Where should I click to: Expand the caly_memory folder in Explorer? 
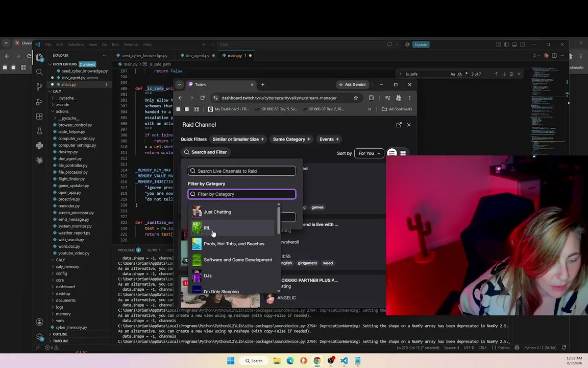click(67, 267)
